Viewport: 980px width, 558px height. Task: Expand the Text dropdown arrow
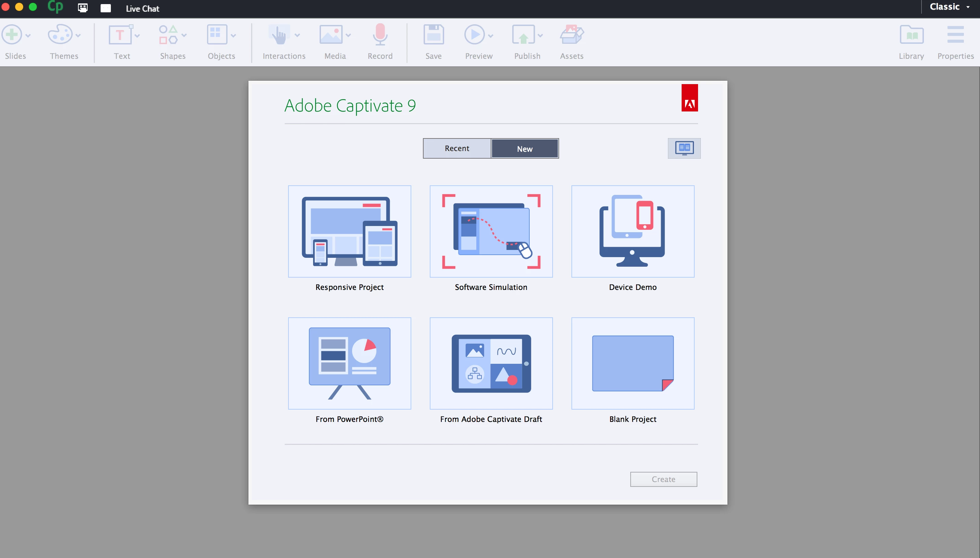tap(137, 36)
